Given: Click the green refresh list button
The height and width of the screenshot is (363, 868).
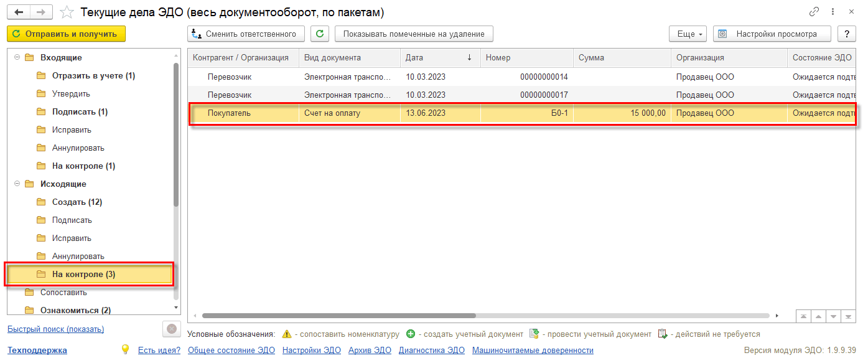Looking at the screenshot, I should point(320,34).
